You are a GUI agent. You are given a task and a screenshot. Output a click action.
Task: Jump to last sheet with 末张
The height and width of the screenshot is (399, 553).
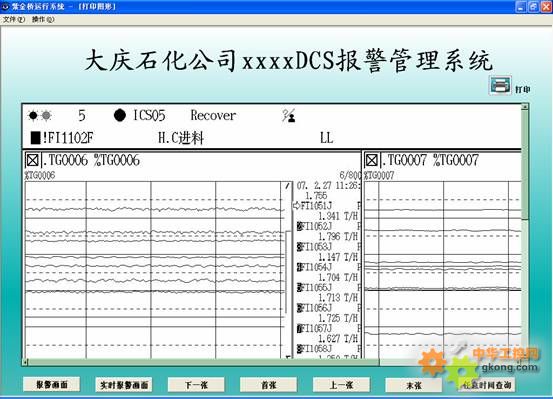pyautogui.click(x=413, y=385)
